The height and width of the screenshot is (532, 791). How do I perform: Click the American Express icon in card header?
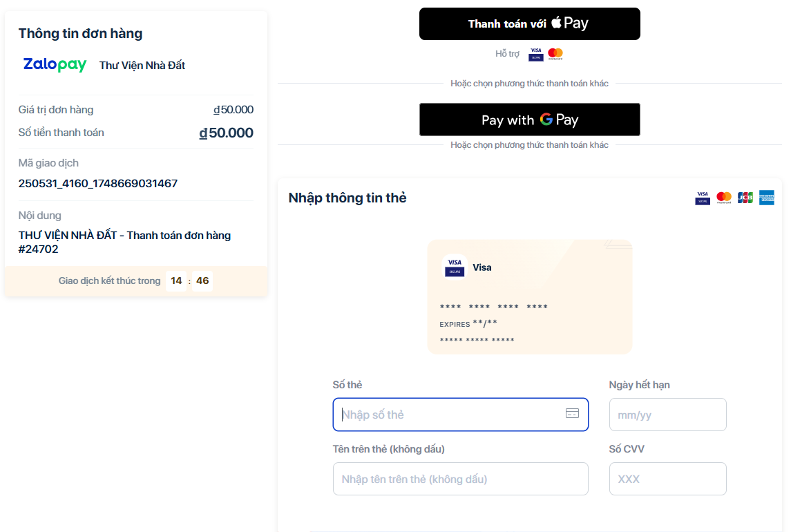point(767,198)
